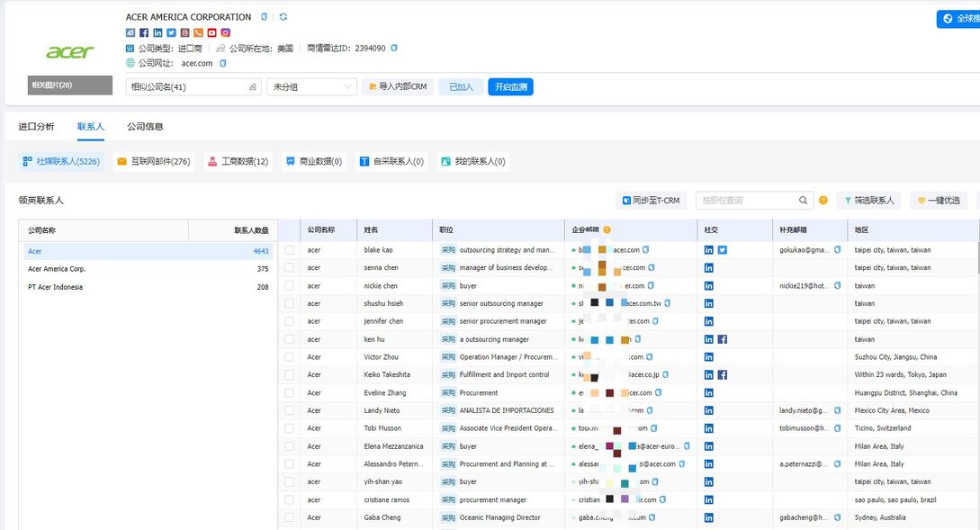The width and height of the screenshot is (980, 530).
Task: Open Keiko Takeshita's Facebook icon
Action: (722, 375)
